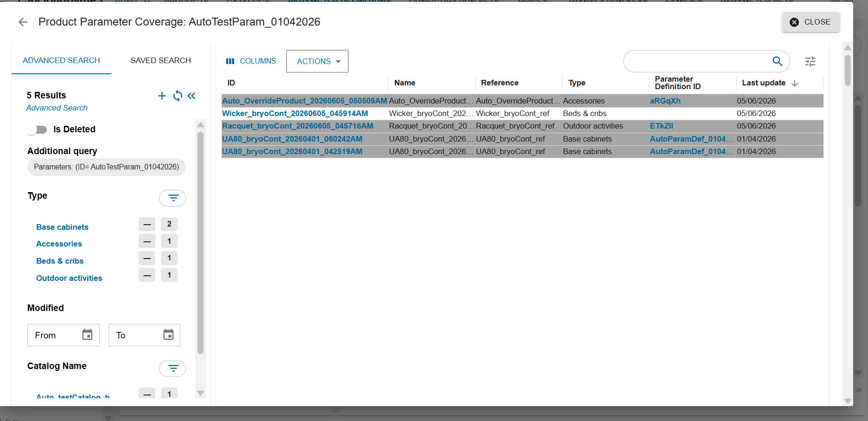The image size is (868, 421).
Task: Switch to the ADVANCED SEARCH tab
Action: (x=61, y=60)
